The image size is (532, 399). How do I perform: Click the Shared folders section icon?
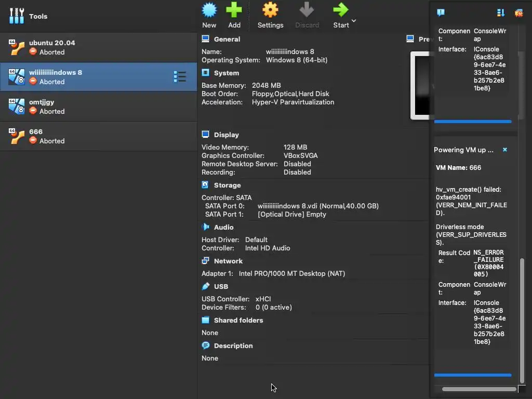coord(206,320)
